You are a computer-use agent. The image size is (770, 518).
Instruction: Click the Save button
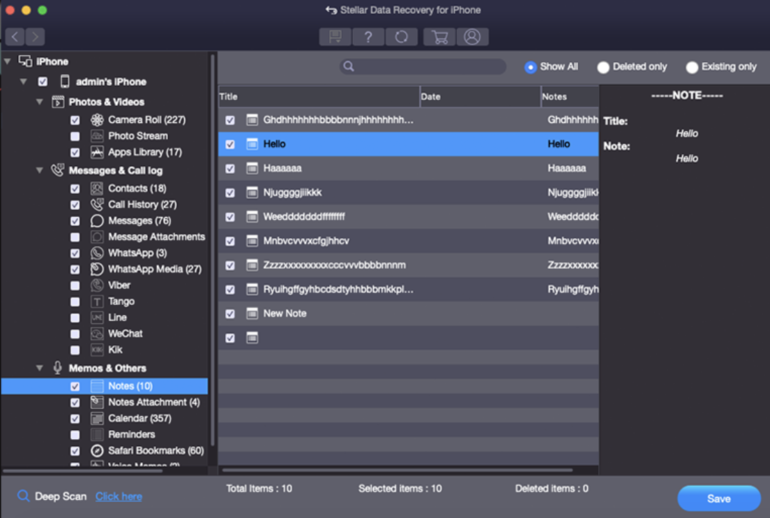coord(719,498)
